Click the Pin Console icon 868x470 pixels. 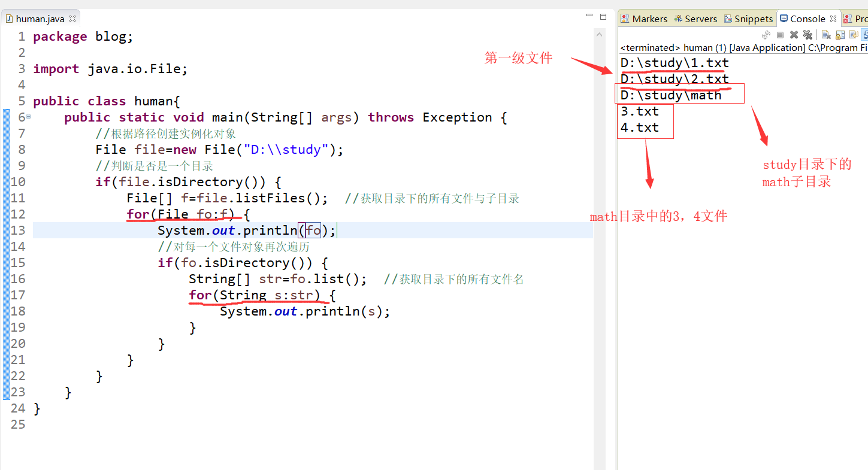pyautogui.click(x=865, y=35)
